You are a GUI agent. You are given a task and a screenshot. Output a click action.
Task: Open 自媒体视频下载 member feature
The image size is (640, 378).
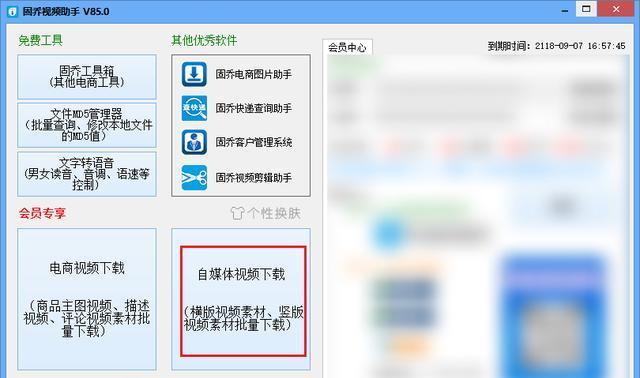(241, 299)
